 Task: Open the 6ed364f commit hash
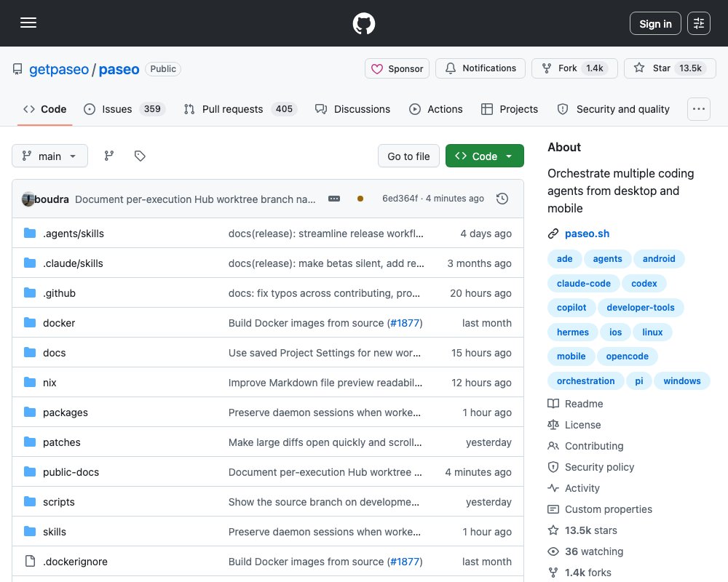(400, 198)
